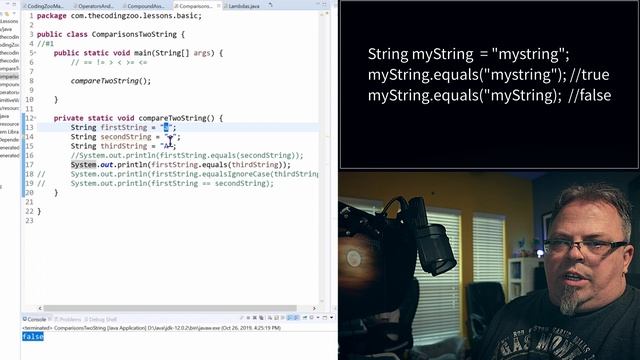
Task: Click Remove All Terminated Launches icon
Action: [x=261, y=318]
